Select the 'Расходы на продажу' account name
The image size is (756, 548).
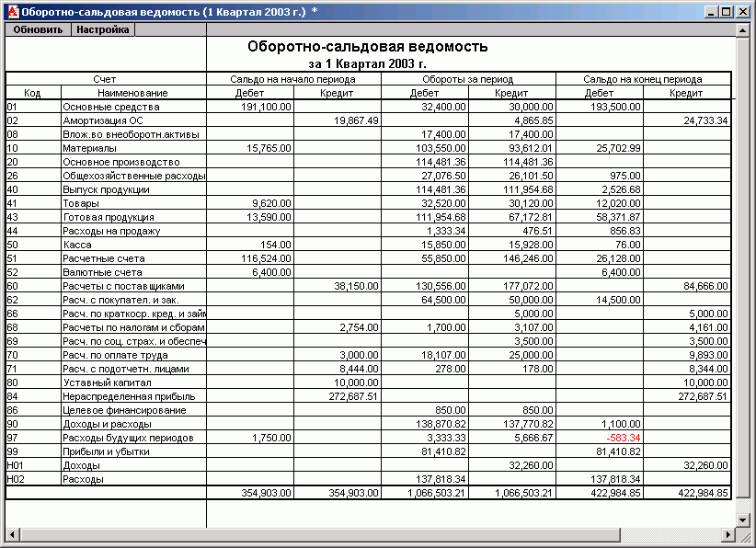[x=111, y=232]
